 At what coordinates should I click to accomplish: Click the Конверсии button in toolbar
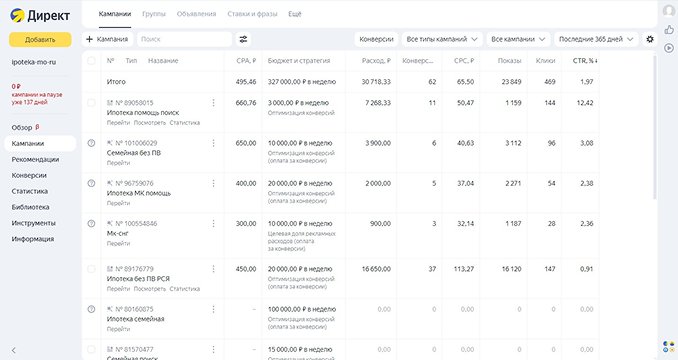(x=376, y=39)
